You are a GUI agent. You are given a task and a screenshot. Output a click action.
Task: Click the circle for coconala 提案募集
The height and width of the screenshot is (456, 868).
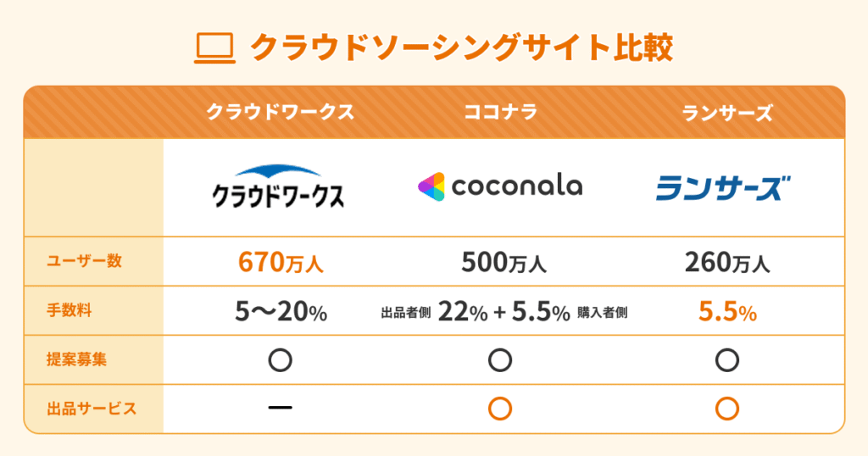500,360
